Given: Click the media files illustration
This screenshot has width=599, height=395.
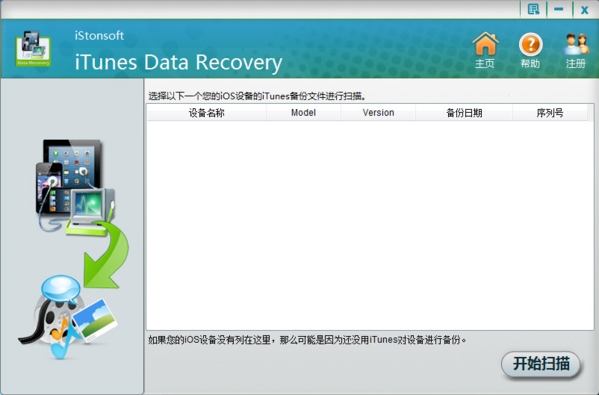Looking at the screenshot, I should [x=68, y=317].
